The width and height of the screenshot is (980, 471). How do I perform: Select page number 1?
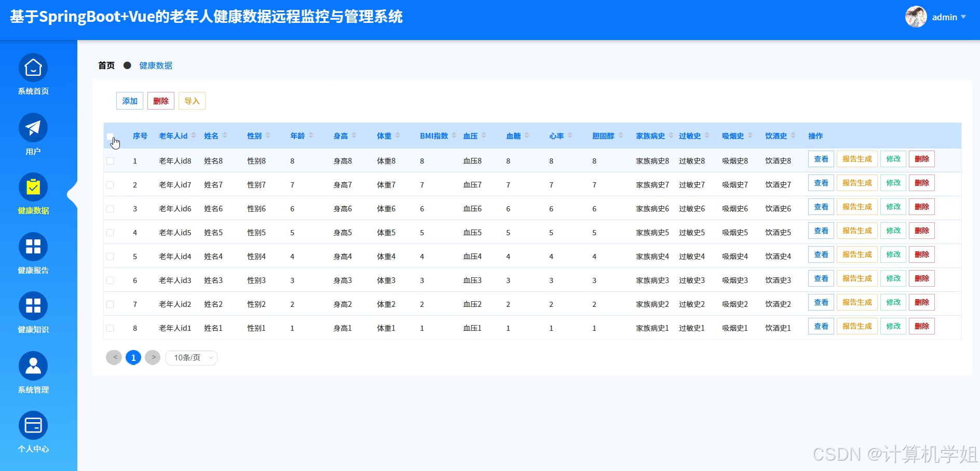tap(133, 357)
